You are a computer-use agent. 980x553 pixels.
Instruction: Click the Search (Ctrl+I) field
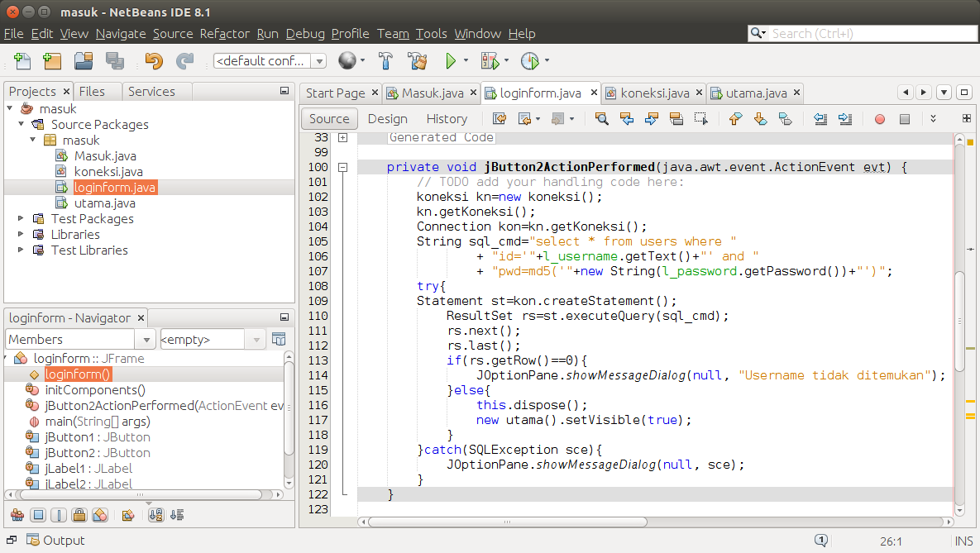[863, 34]
